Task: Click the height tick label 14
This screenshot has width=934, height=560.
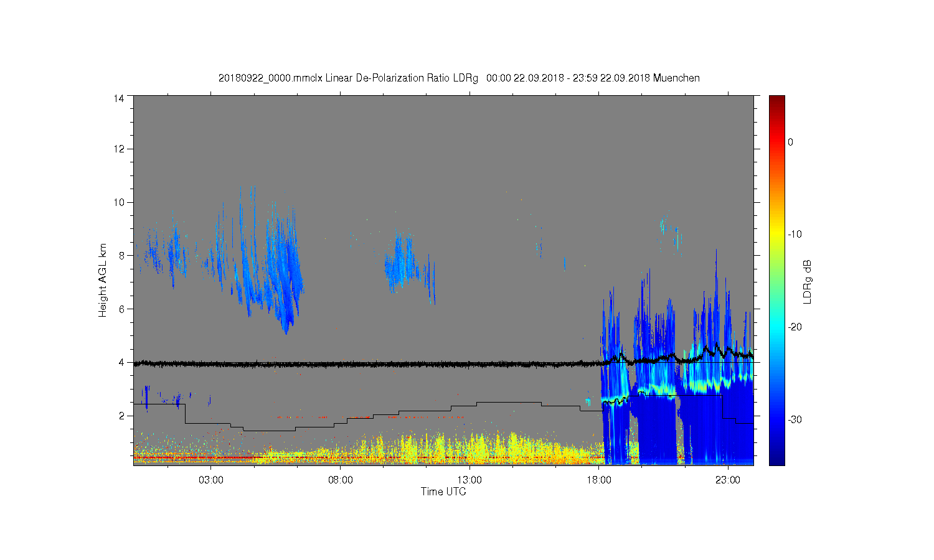Action: 119,98
